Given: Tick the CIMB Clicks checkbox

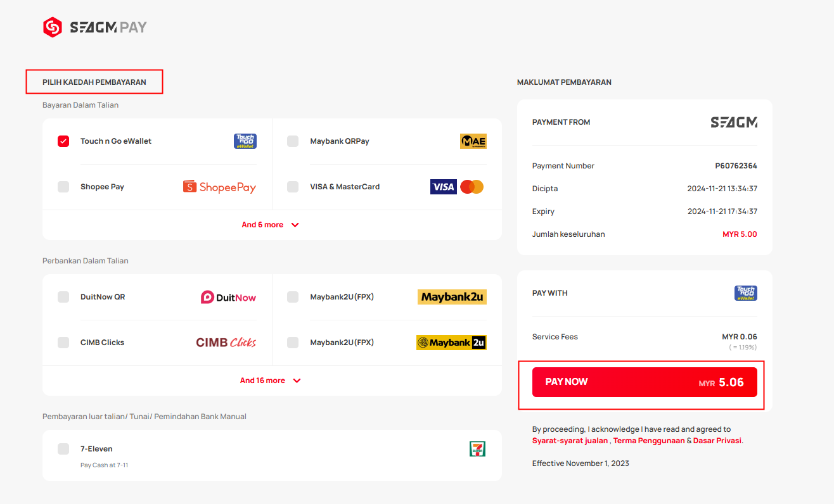Looking at the screenshot, I should click(63, 343).
